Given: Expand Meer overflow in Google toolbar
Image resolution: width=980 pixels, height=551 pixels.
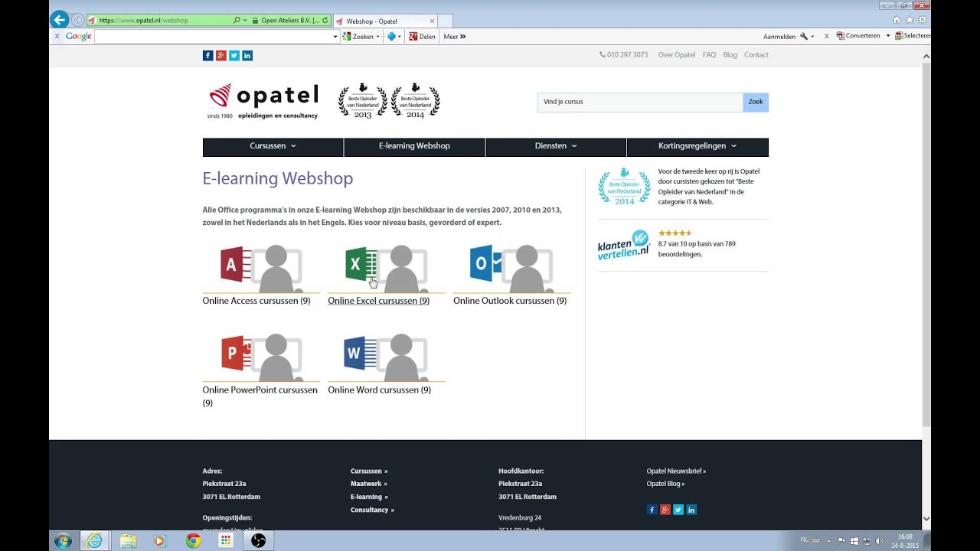Looking at the screenshot, I should pyautogui.click(x=454, y=36).
